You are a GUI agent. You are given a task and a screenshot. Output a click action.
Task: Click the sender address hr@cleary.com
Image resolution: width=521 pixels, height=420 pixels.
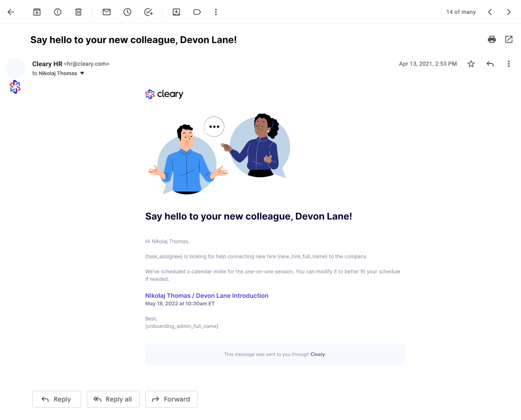87,64
